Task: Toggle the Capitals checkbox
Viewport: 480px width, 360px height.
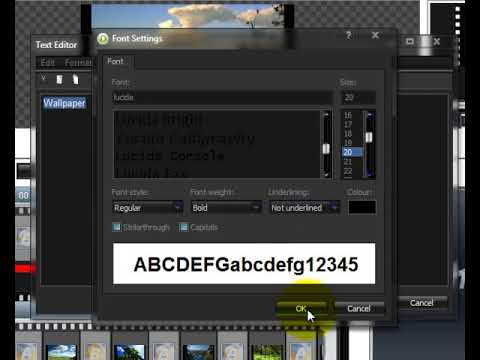Action: [184, 227]
